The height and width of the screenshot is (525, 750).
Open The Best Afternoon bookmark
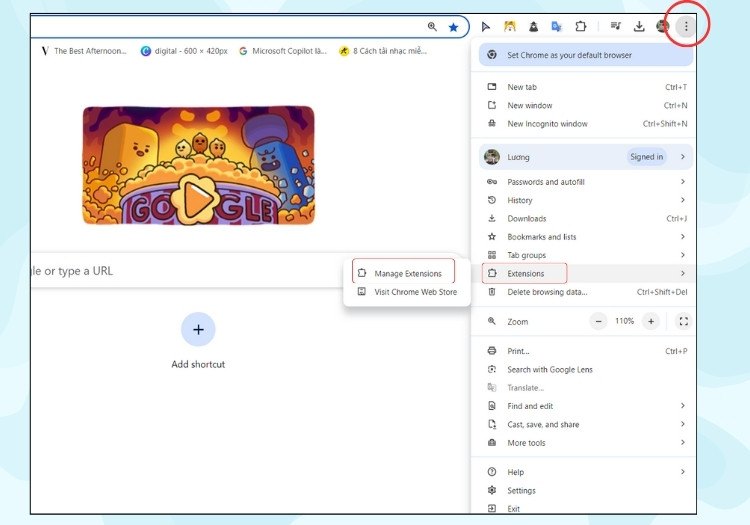(84, 51)
